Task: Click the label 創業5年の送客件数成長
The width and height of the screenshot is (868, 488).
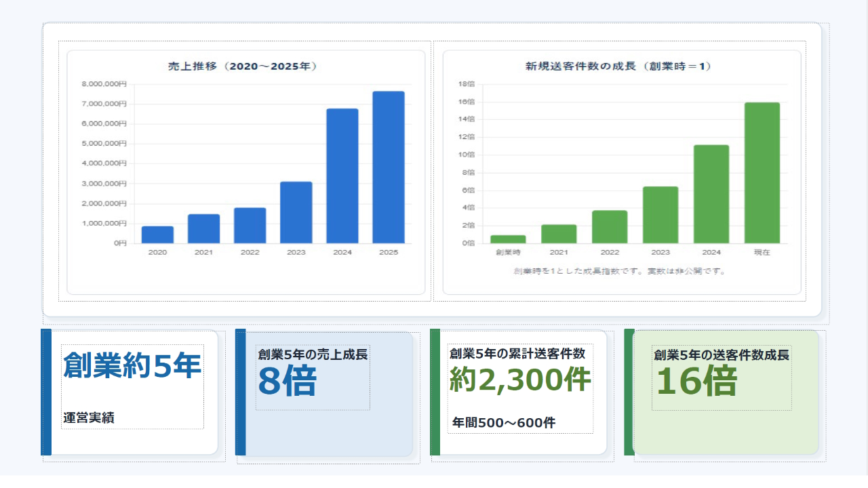Action: click(722, 355)
